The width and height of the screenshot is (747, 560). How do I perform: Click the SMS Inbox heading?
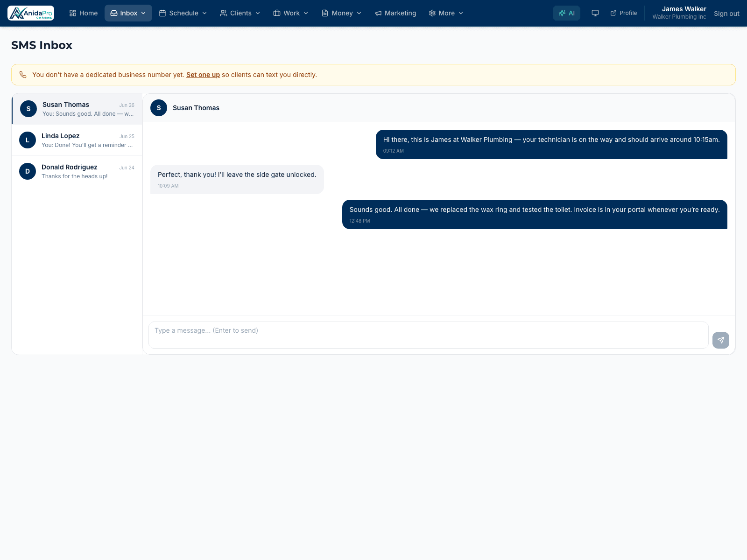click(42, 45)
